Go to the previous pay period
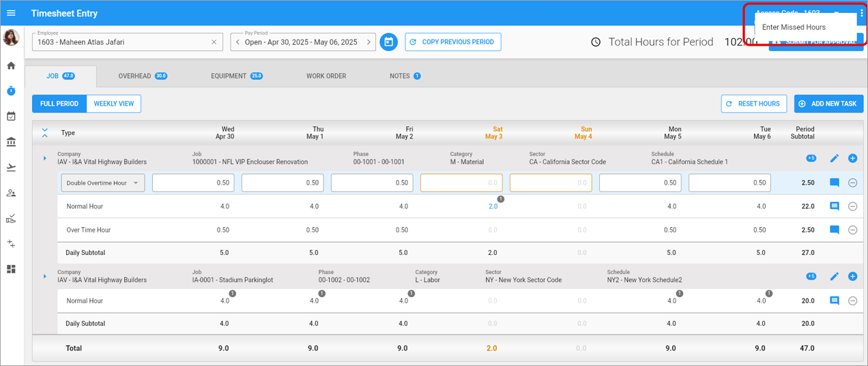868x366 pixels. pos(237,42)
